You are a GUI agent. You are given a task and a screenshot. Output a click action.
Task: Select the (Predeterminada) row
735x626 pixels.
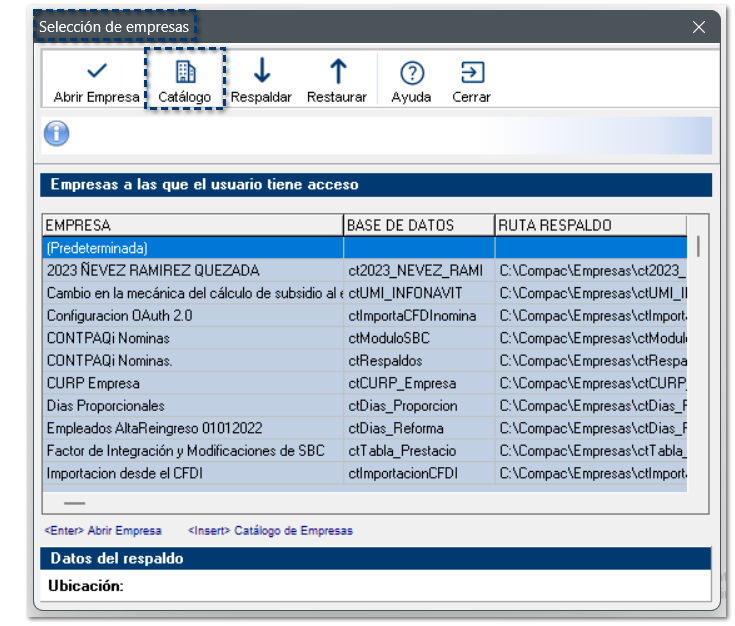[x=192, y=247]
